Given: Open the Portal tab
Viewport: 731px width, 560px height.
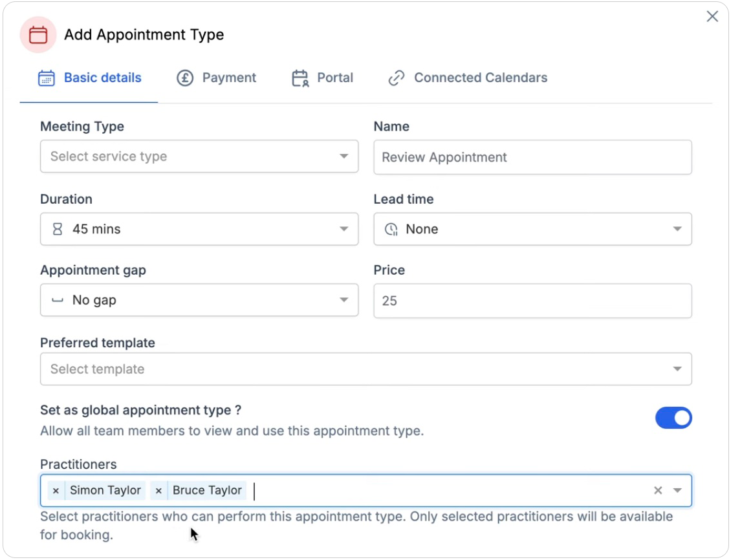Looking at the screenshot, I should 322,78.
